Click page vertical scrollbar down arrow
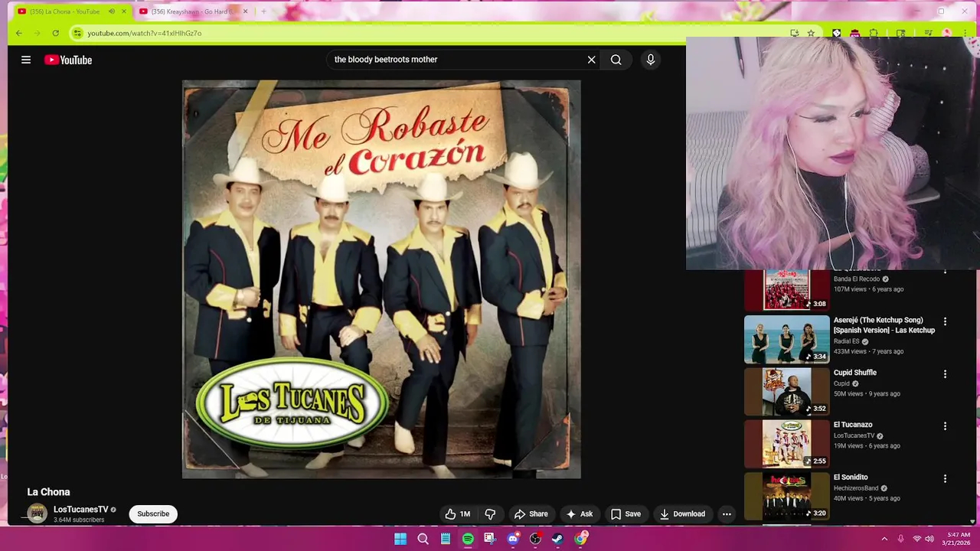This screenshot has width=980, height=551. click(973, 521)
